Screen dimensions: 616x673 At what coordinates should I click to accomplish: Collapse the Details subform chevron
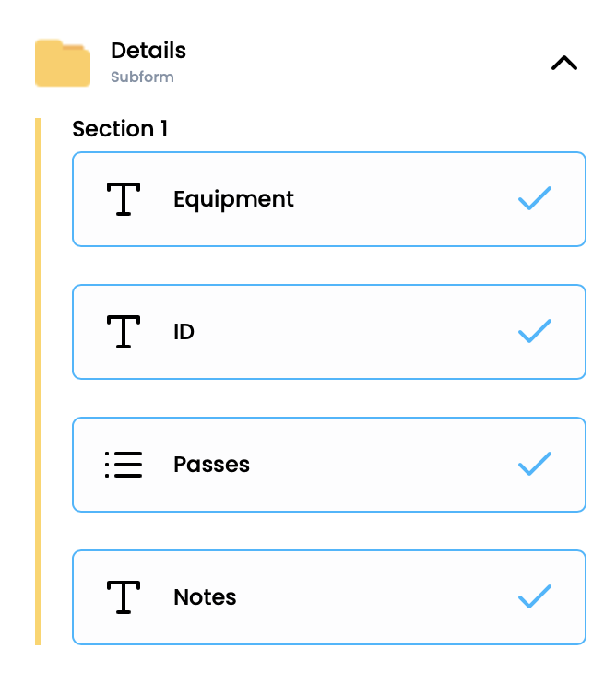coord(563,64)
